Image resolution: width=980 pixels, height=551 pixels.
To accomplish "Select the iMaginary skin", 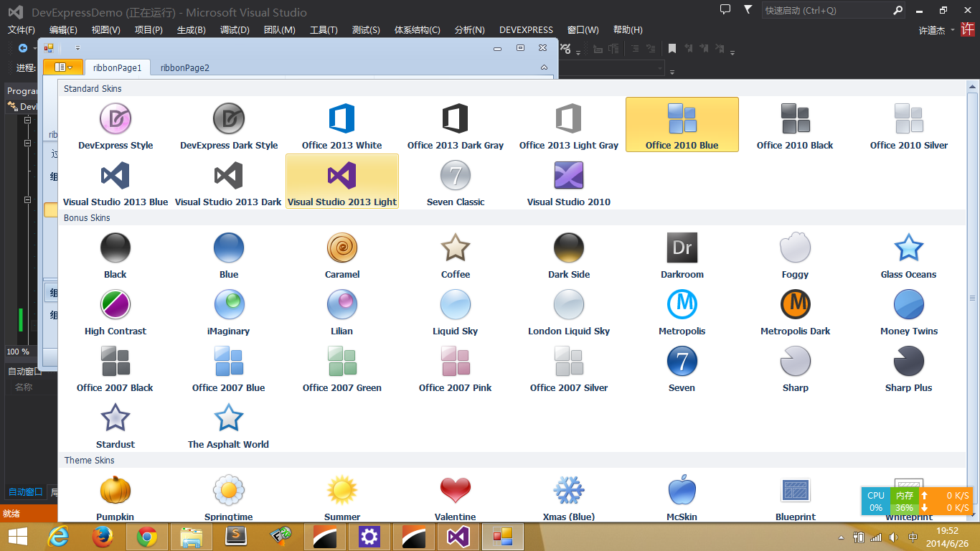I will pyautogui.click(x=229, y=311).
